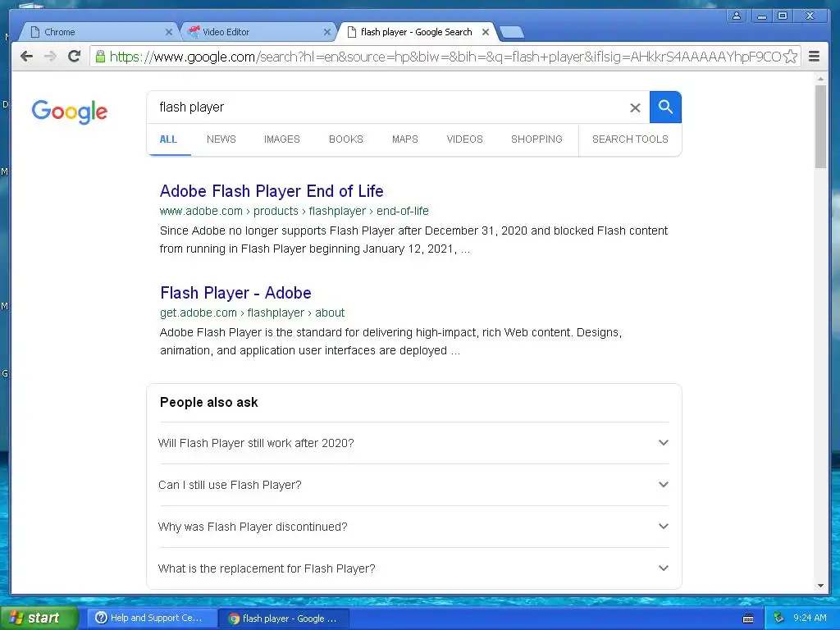Open SEARCH TOOLS options
Image resolution: width=840 pixels, height=630 pixels.
point(630,139)
